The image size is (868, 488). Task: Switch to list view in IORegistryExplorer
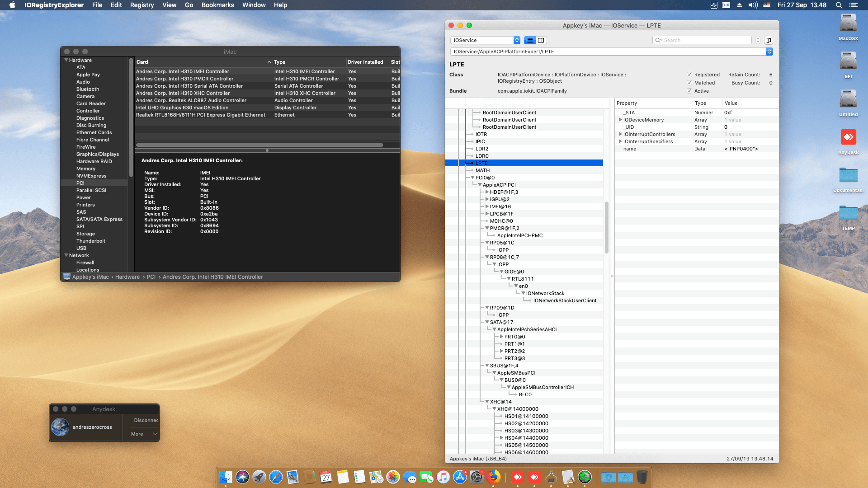pyautogui.click(x=530, y=40)
